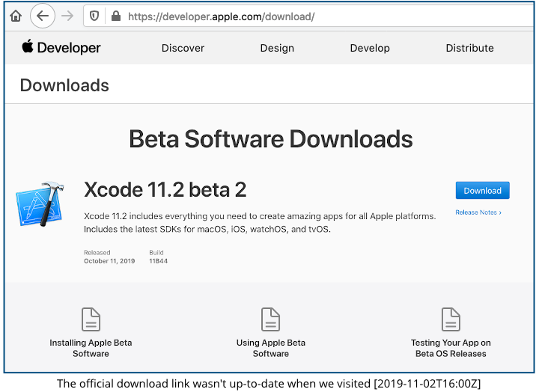Click the Beta Software Downloads heading
The image size is (539, 392).
coord(271,139)
